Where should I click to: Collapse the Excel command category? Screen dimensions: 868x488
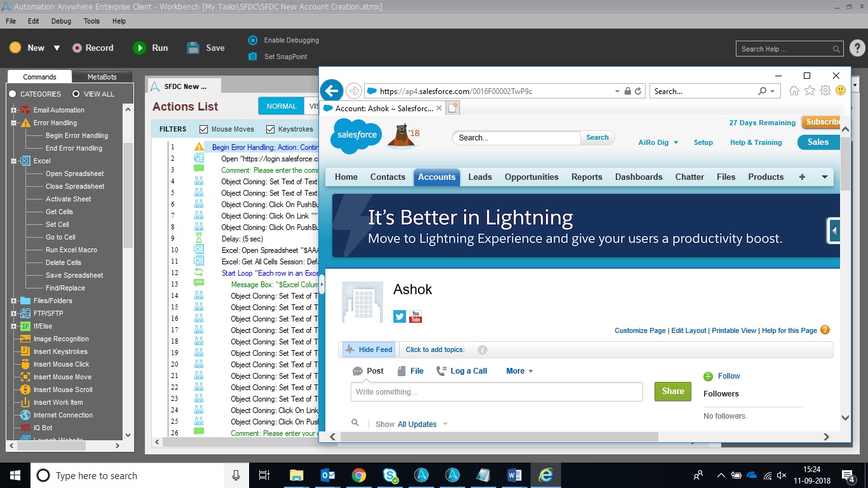pyautogui.click(x=13, y=161)
